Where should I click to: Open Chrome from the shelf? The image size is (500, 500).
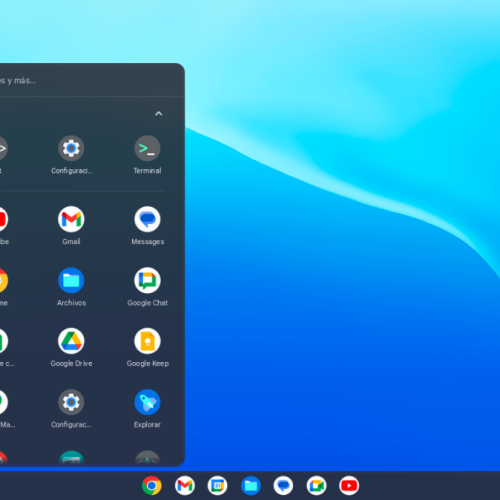coord(152,486)
